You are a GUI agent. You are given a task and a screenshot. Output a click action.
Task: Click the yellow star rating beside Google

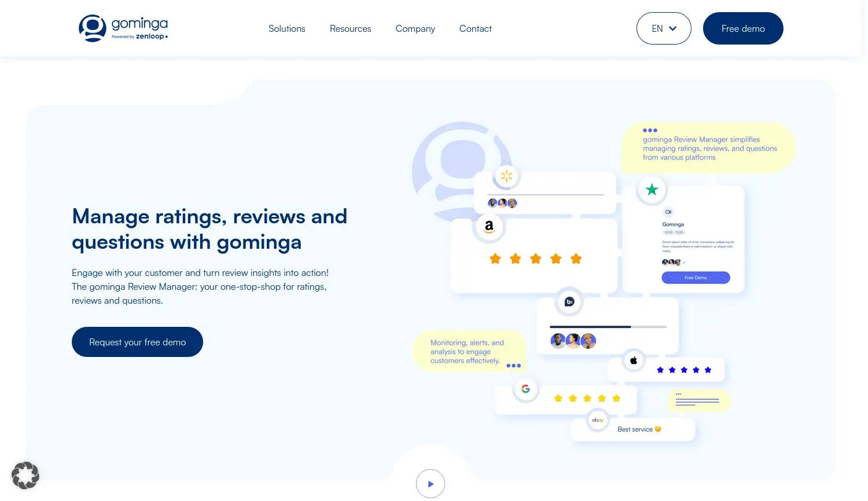pyautogui.click(x=587, y=398)
